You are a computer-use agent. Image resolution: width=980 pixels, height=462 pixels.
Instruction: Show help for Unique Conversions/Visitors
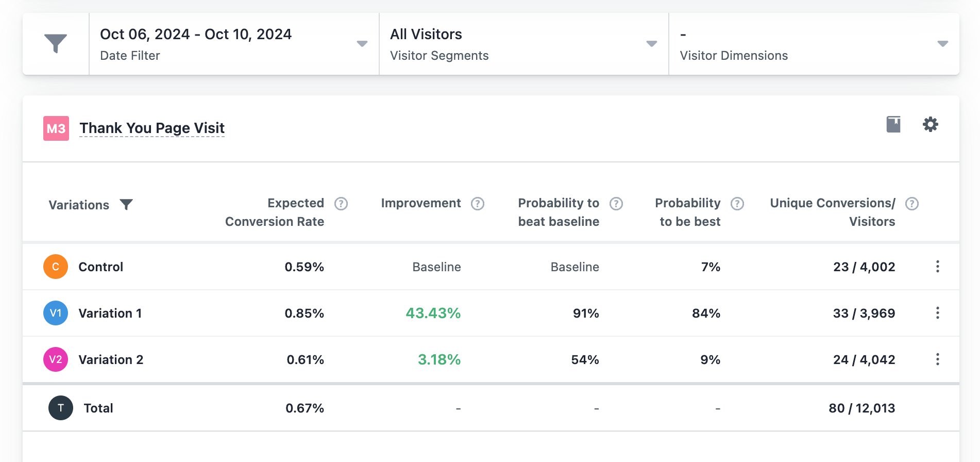[912, 204]
